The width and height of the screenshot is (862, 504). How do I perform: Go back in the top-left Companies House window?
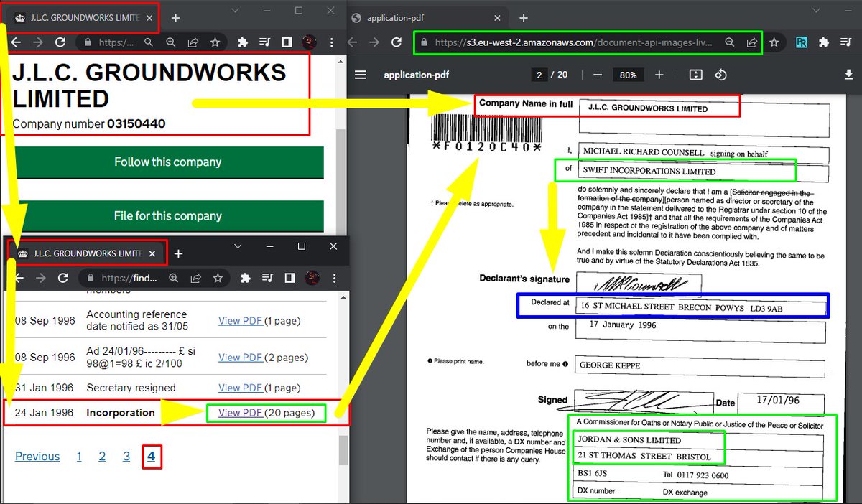coord(15,42)
